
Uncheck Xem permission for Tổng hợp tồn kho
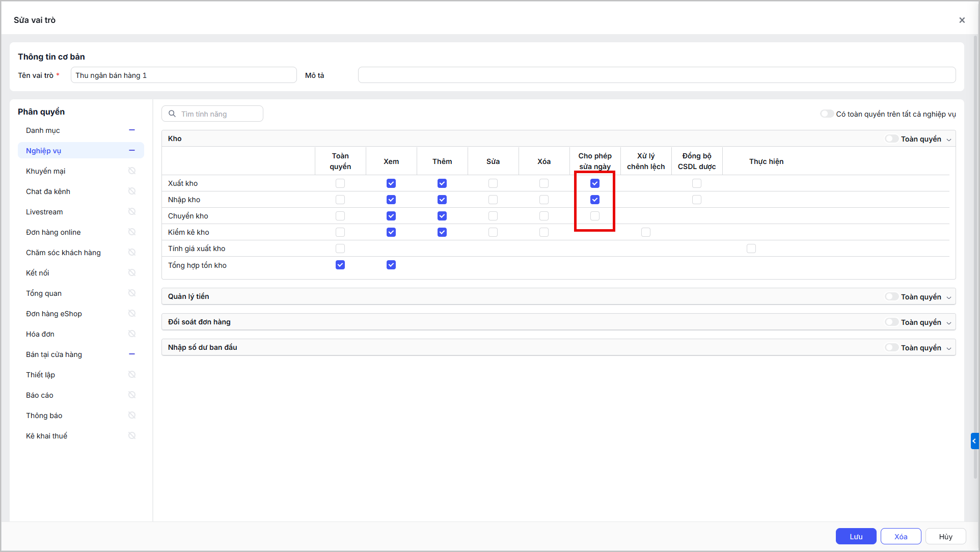click(391, 265)
